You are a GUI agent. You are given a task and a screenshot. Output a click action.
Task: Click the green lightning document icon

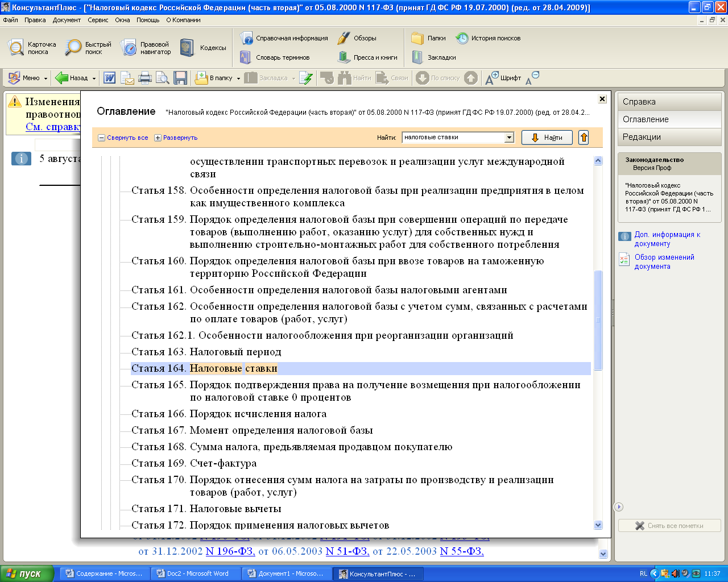click(306, 78)
